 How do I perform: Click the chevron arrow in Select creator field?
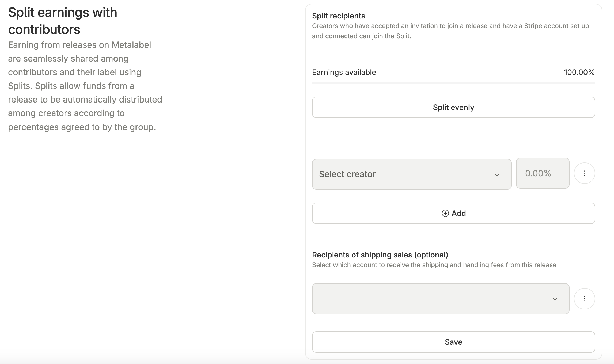[x=497, y=175]
